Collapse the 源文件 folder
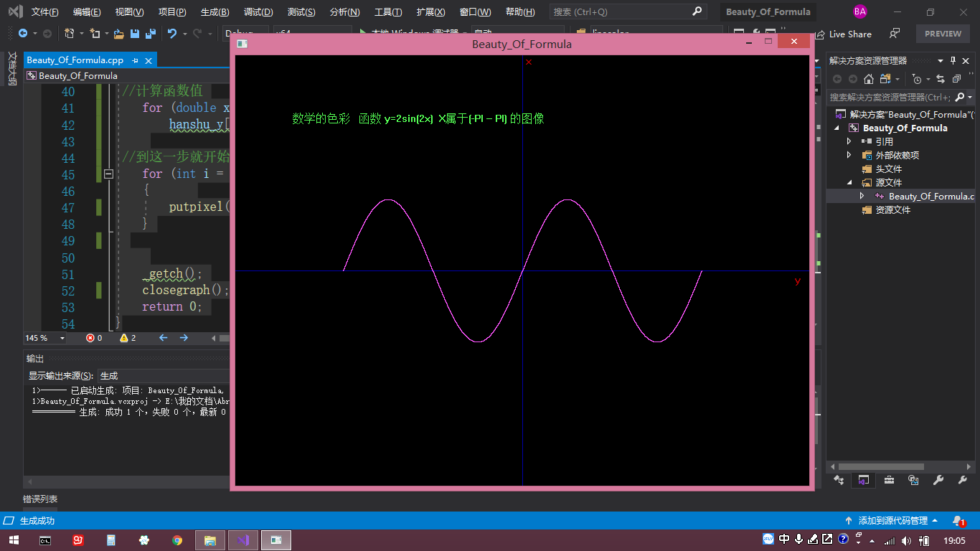980x551 pixels. (849, 182)
